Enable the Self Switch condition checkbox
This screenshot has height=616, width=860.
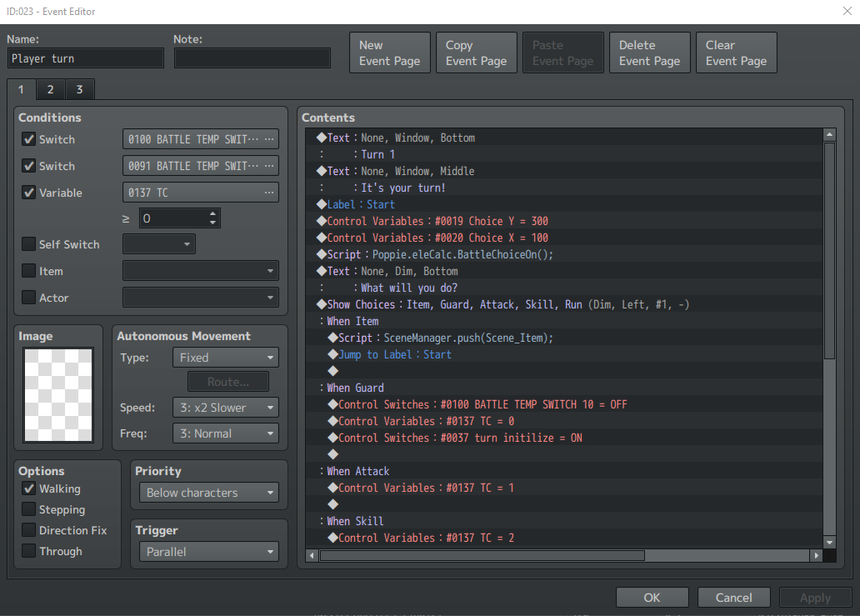tap(29, 244)
